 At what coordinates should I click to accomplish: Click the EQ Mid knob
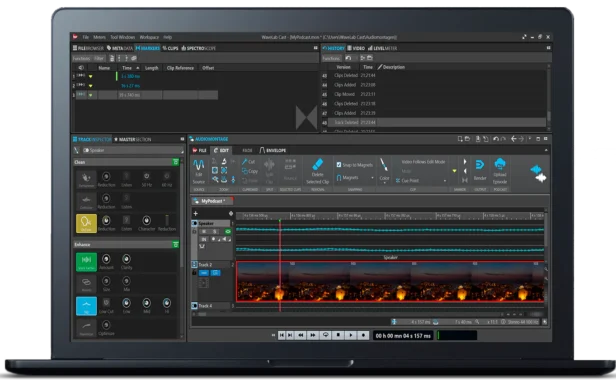tap(146, 303)
